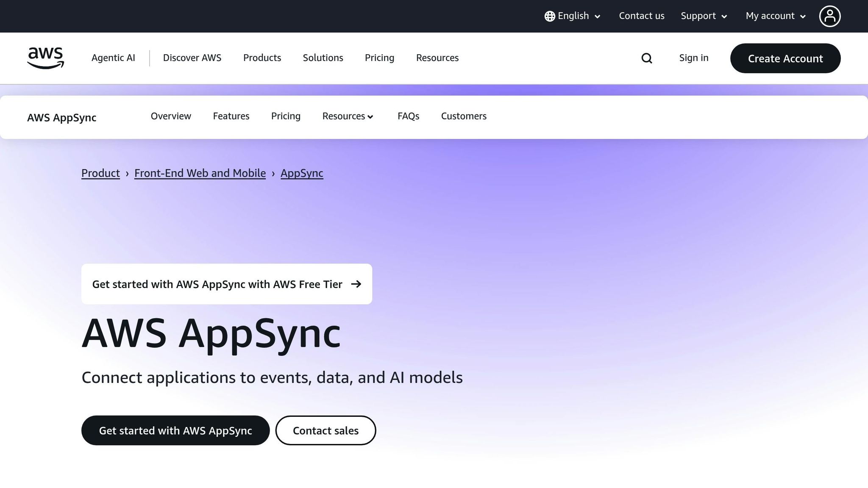Click the user profile avatar icon

click(829, 16)
